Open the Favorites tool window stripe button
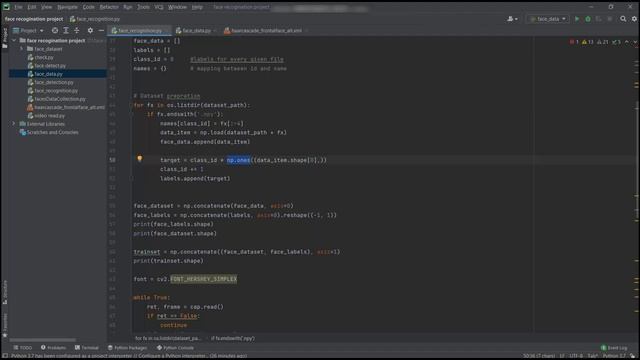Screen dimensions: 640x360 (5, 326)
